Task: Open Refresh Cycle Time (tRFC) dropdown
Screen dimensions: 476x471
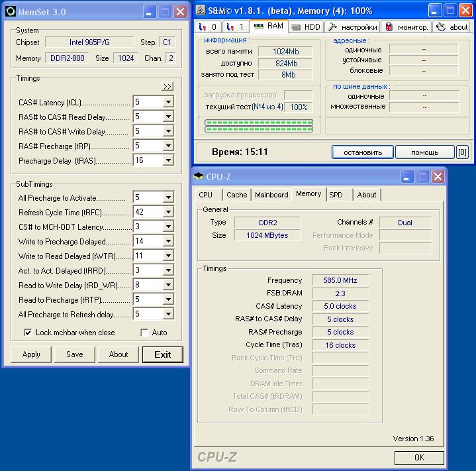Action: [x=168, y=212]
